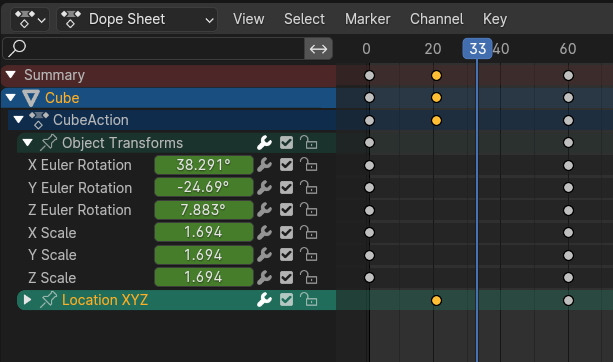Select Cube keyframe at frame 0
Viewport: 613px width, 362px height.
(369, 98)
